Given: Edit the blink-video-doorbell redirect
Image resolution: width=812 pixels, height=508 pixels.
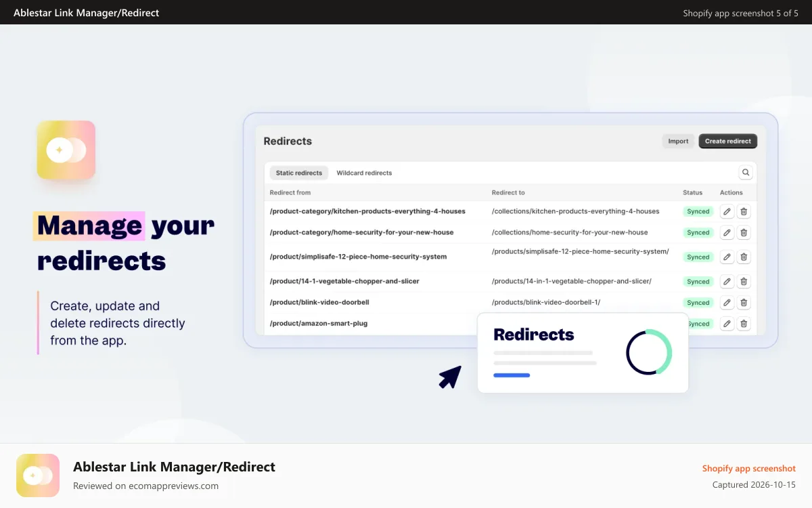Looking at the screenshot, I should click(x=727, y=302).
